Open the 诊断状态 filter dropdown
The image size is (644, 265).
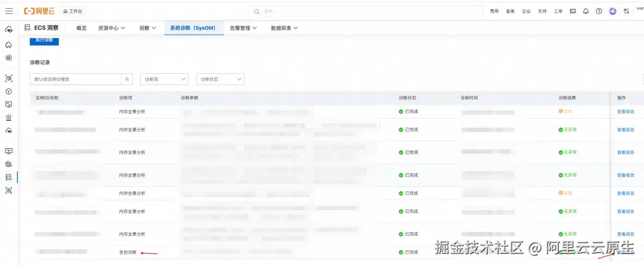click(221, 79)
